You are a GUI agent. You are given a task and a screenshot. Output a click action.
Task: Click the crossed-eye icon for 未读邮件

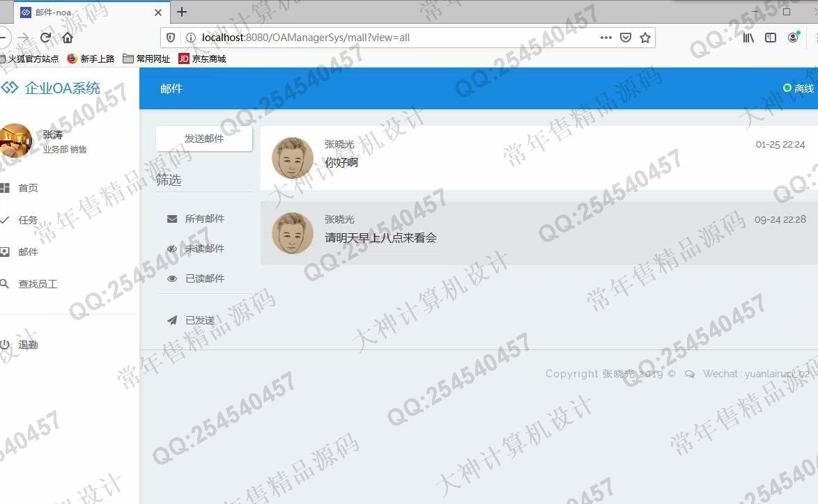(172, 249)
